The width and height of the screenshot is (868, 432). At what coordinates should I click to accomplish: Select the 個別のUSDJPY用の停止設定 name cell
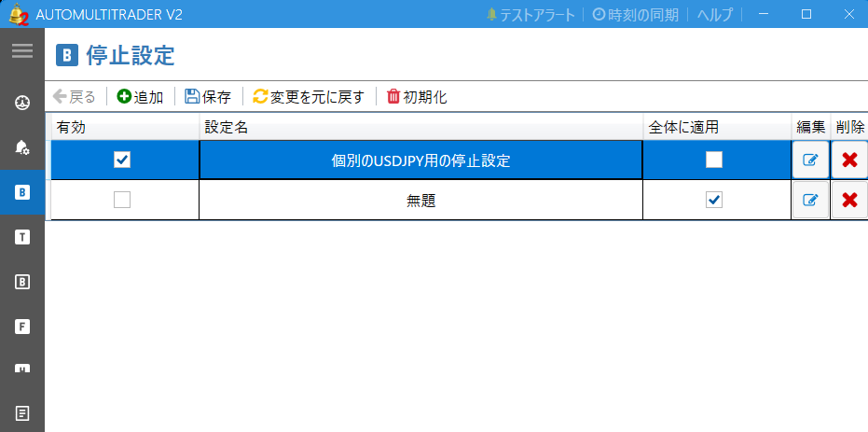[420, 160]
